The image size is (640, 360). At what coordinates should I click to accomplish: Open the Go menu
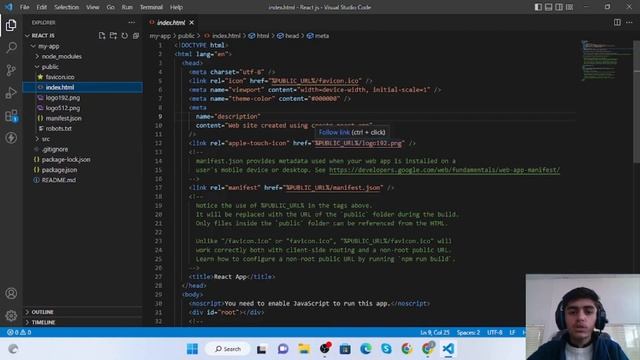pos(111,7)
